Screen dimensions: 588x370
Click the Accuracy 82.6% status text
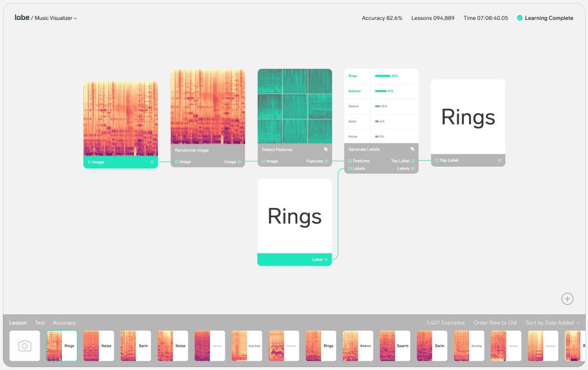point(382,18)
